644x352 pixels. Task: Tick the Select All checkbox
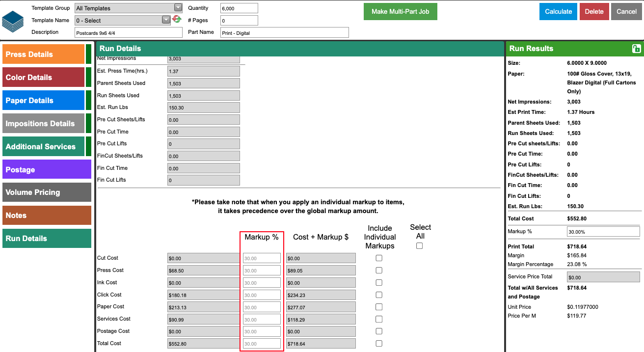pyautogui.click(x=419, y=246)
